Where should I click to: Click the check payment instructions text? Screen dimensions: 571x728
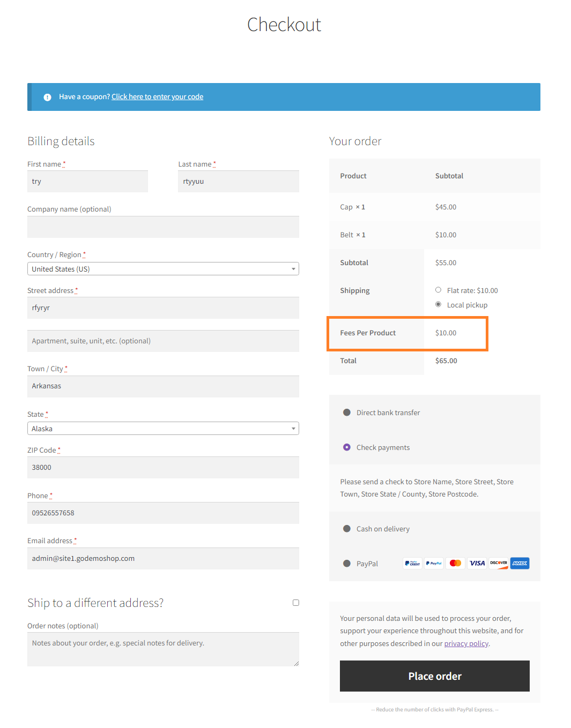427,488
